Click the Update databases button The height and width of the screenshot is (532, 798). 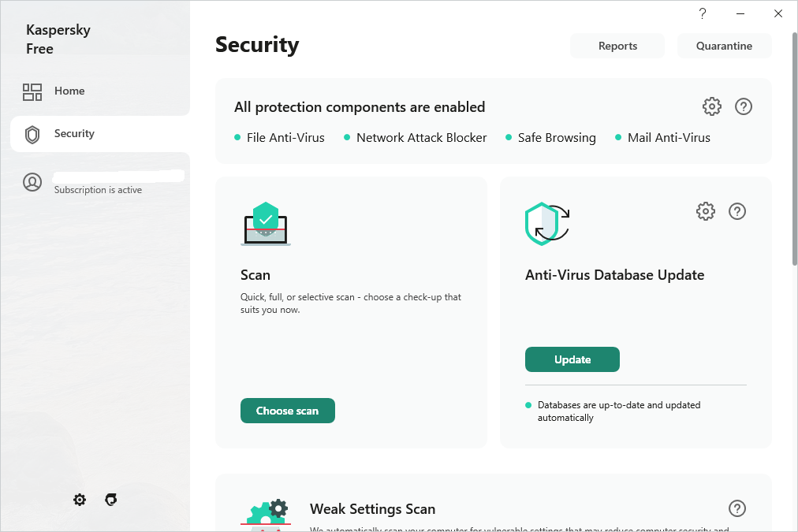pos(572,359)
